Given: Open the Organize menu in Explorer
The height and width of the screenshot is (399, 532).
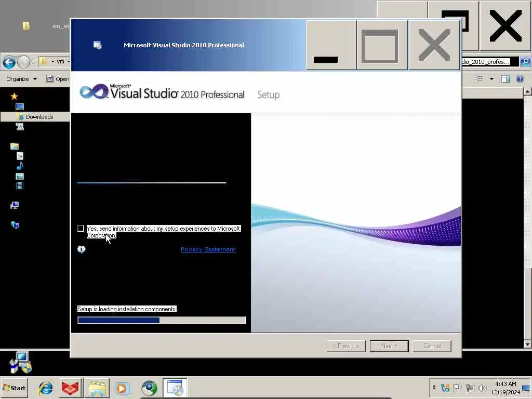Looking at the screenshot, I should tap(21, 79).
